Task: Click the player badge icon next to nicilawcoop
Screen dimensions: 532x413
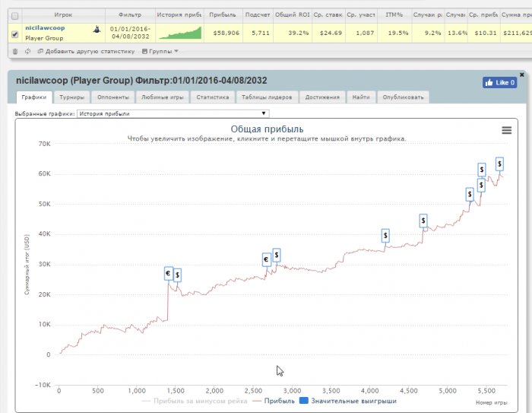Action: 97,29
